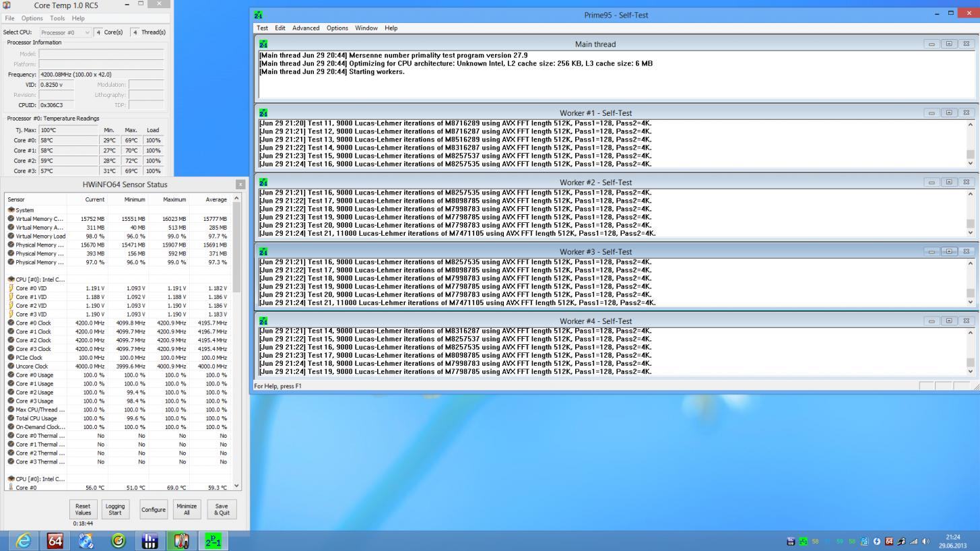The image size is (980, 551).
Task: Open Core Temp Options menu
Action: pos(32,18)
